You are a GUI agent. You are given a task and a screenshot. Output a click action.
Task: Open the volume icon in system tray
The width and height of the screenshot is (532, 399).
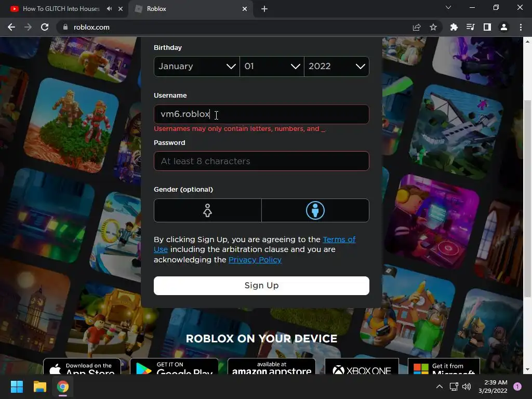pyautogui.click(x=467, y=387)
